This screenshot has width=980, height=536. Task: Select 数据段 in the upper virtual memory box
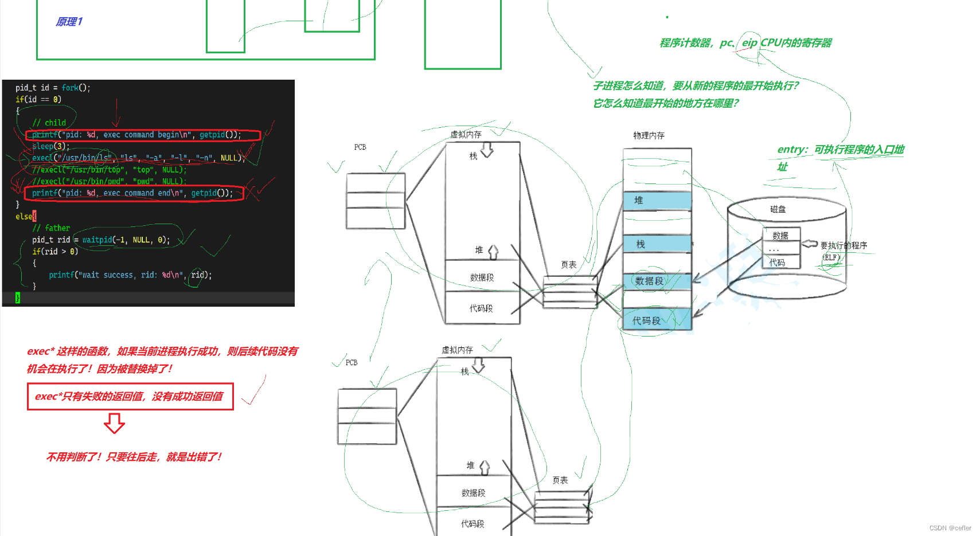click(482, 277)
